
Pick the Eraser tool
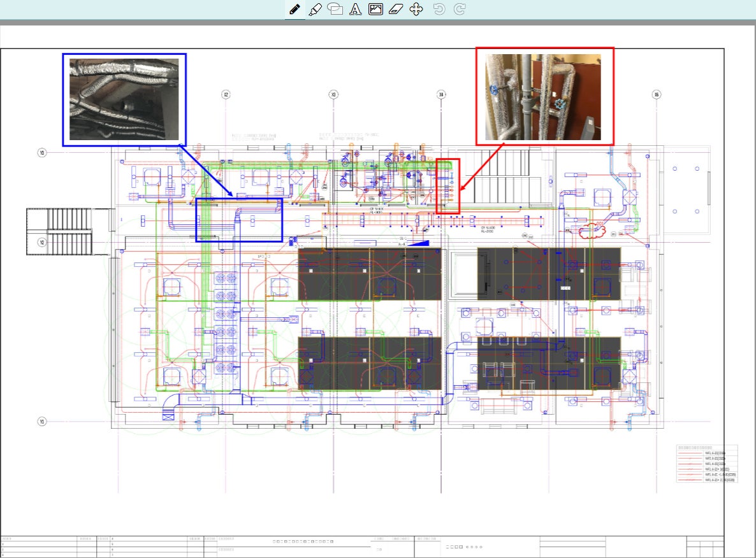point(396,9)
